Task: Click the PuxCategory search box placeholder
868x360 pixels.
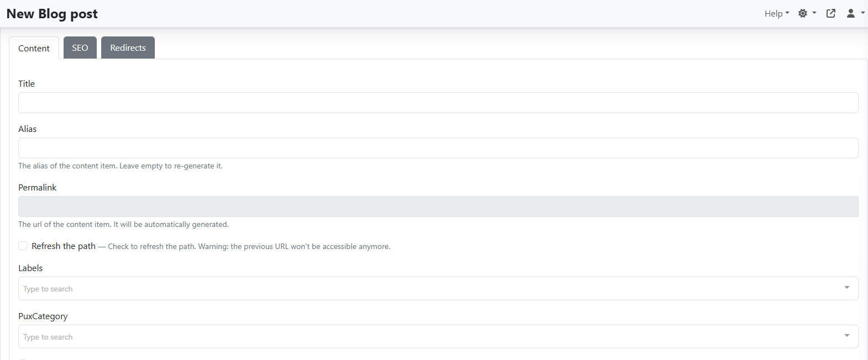Action: 48,337
